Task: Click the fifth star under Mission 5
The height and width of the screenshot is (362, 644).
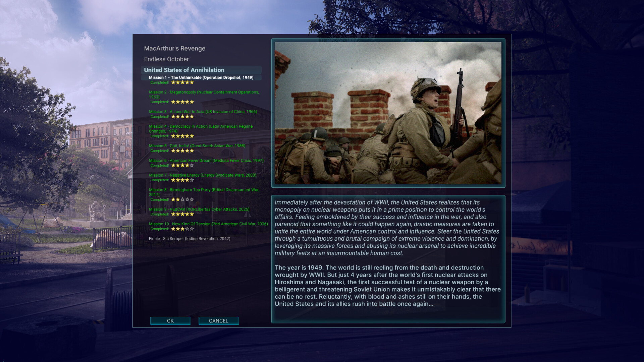Action: (x=192, y=151)
